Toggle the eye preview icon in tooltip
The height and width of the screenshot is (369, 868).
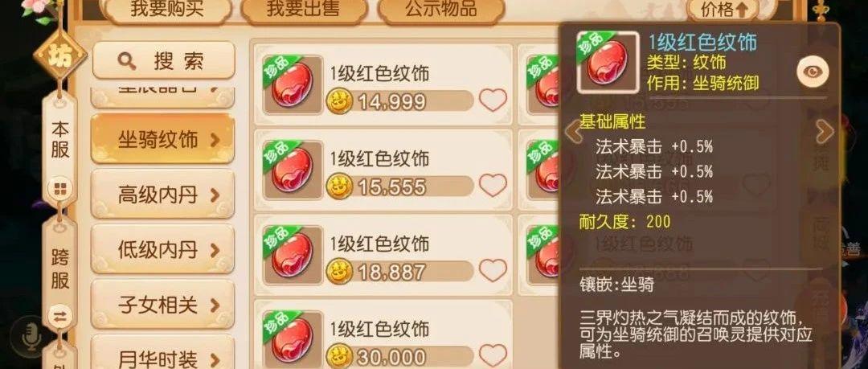(813, 72)
